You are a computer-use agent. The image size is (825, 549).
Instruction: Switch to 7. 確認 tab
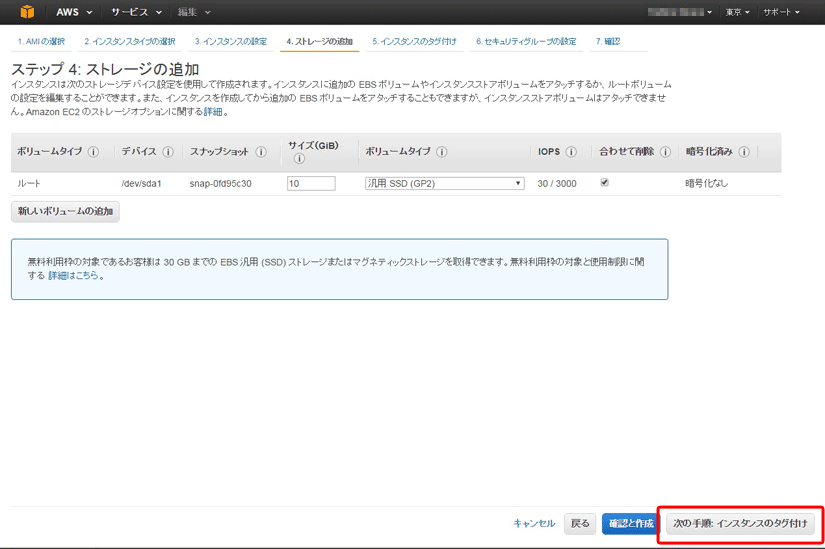(608, 41)
